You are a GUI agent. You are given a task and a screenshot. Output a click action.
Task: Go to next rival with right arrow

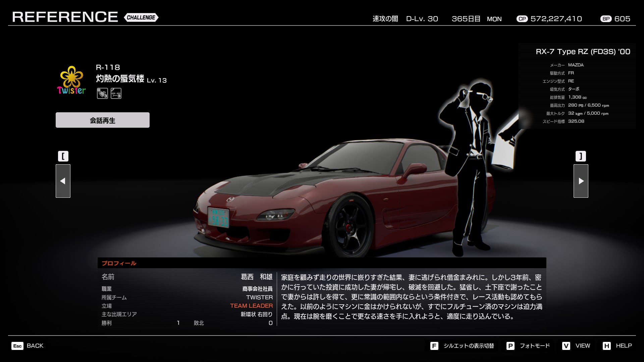click(x=581, y=181)
